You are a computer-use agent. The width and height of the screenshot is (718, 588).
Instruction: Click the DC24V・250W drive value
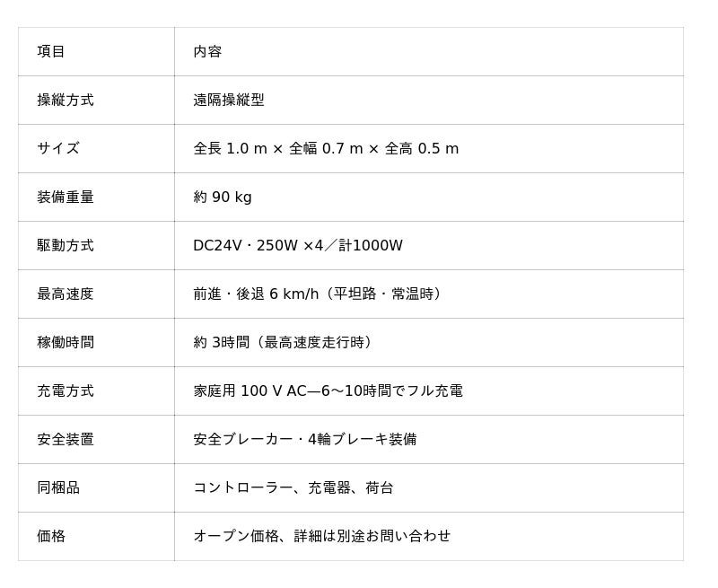[x=298, y=245]
